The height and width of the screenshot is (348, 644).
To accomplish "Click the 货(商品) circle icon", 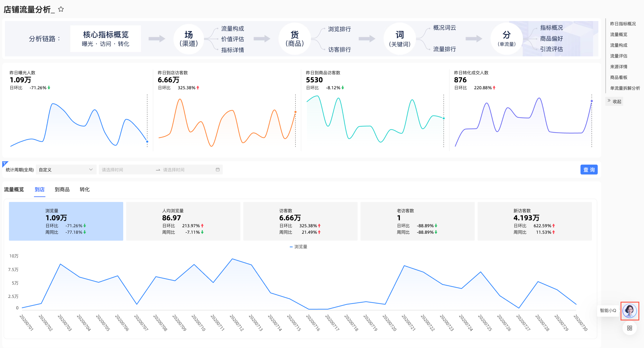I will tap(294, 38).
